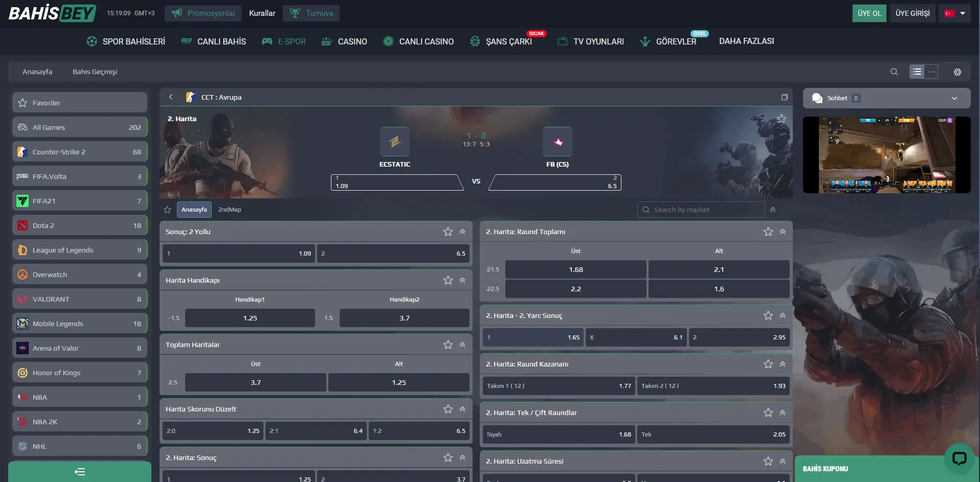The height and width of the screenshot is (482, 980).
Task: Select Honor of Kings in sidebar
Action: [80, 373]
